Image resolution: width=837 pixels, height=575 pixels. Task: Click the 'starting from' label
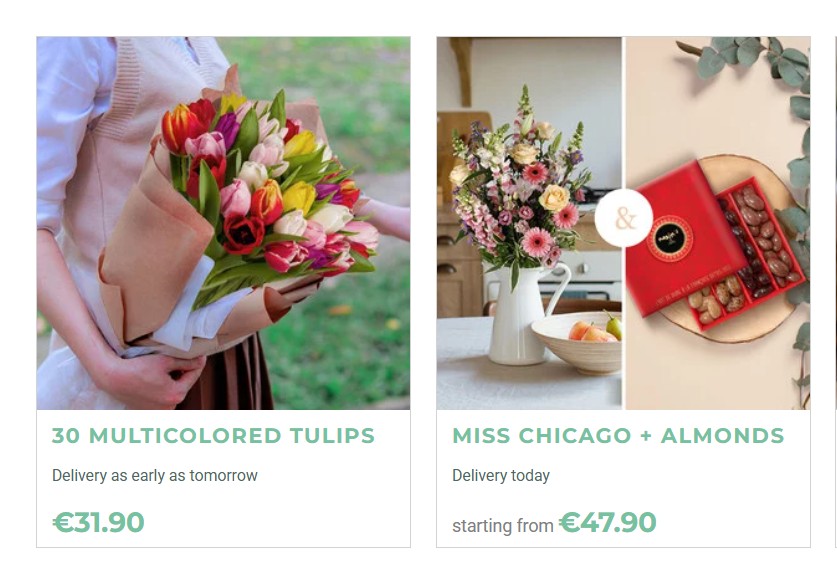[x=503, y=526]
